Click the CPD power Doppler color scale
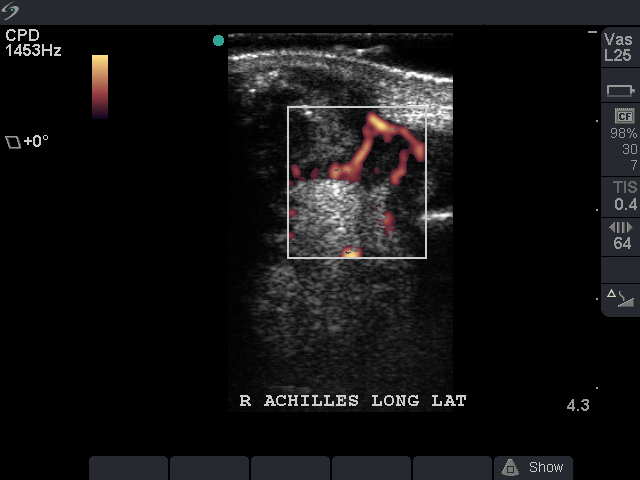Screen dimensions: 640x480 pos(100,87)
